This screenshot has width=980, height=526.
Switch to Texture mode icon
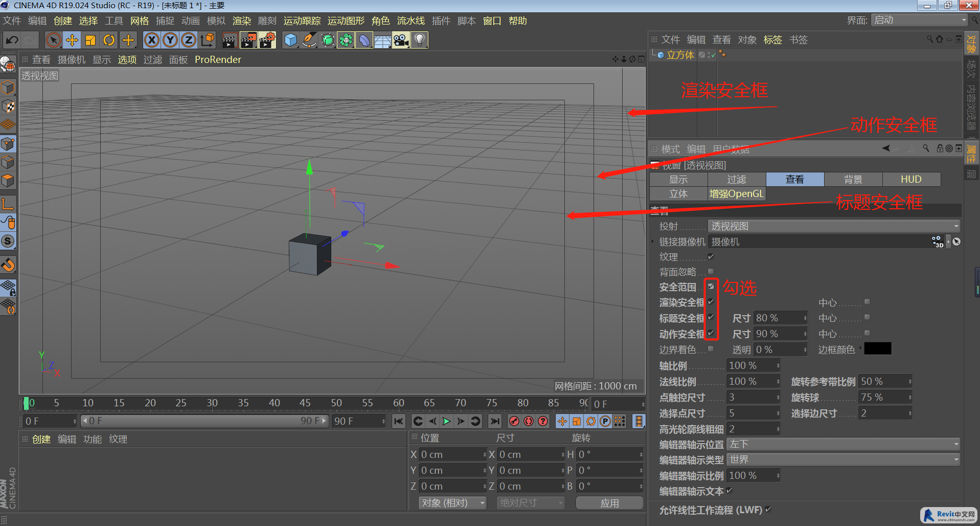pyautogui.click(x=8, y=106)
